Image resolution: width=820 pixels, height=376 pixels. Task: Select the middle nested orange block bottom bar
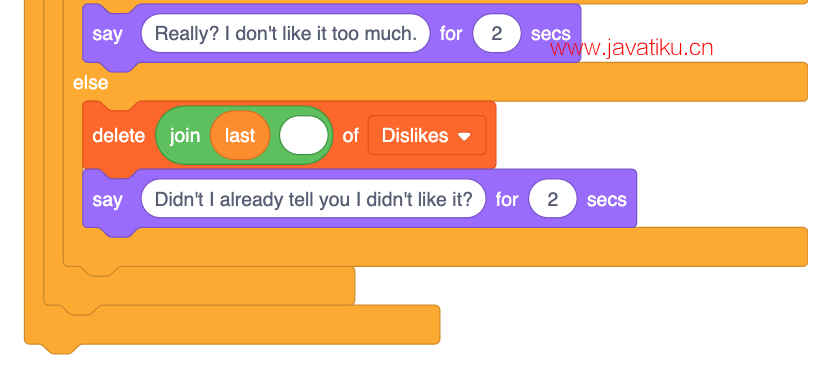199,287
